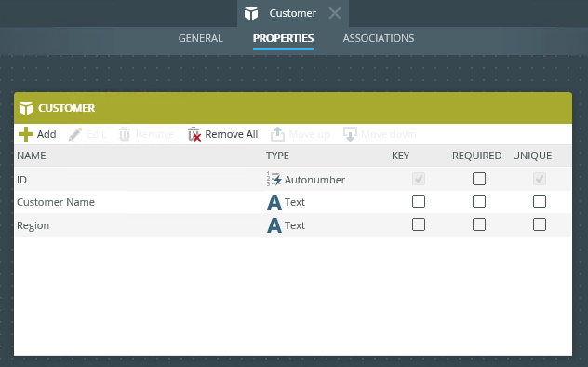Click the pencil Edit icon

(x=75, y=134)
